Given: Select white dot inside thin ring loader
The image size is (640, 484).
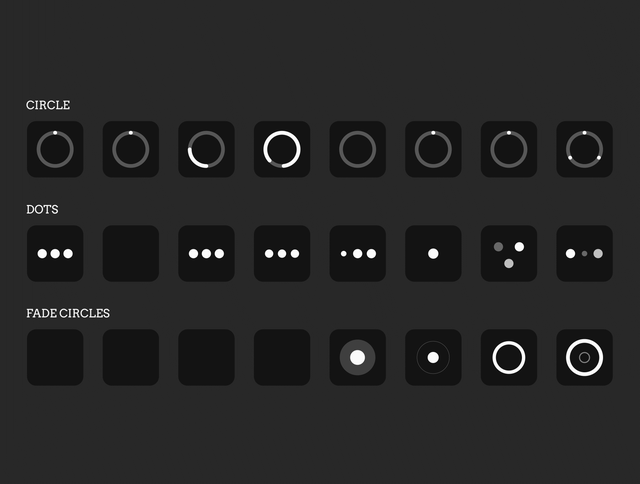Looking at the screenshot, I should point(433,357).
